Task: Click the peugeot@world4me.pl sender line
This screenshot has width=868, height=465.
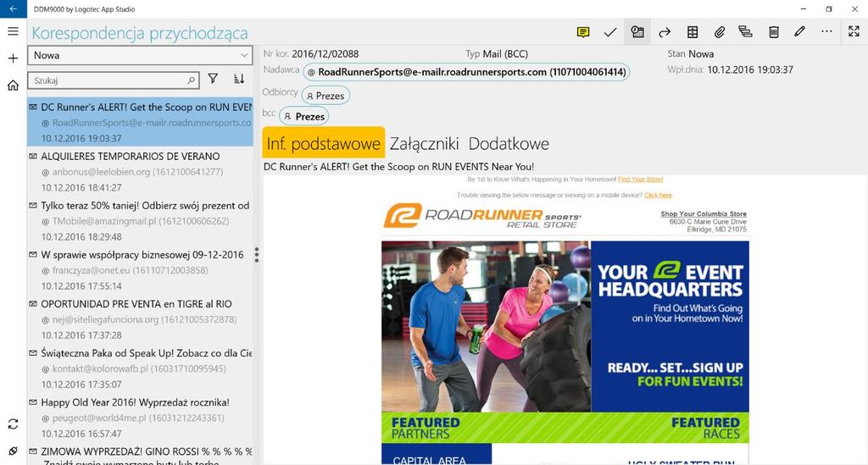Action: pyautogui.click(x=133, y=418)
